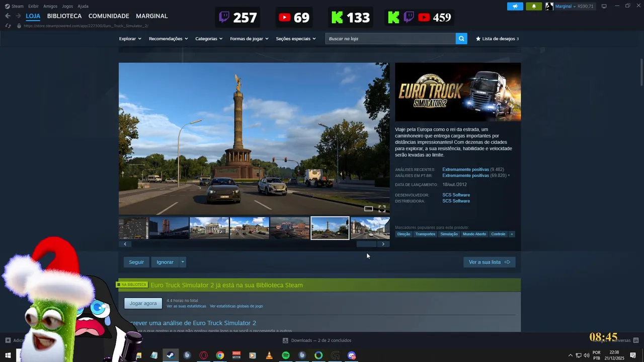Open VLC media player from the taskbar
The width and height of the screenshot is (644, 362).
pos(269,355)
